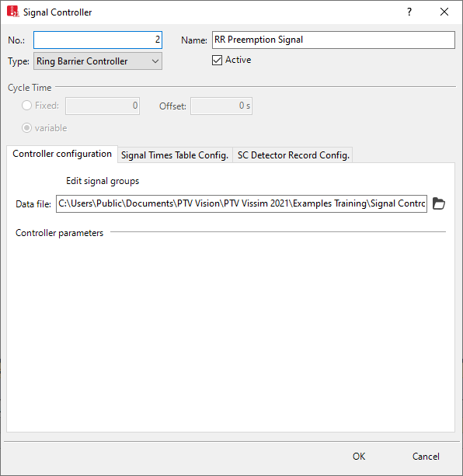The height and width of the screenshot is (476, 463).
Task: Click the Offset seconds input field
Action: tap(221, 106)
